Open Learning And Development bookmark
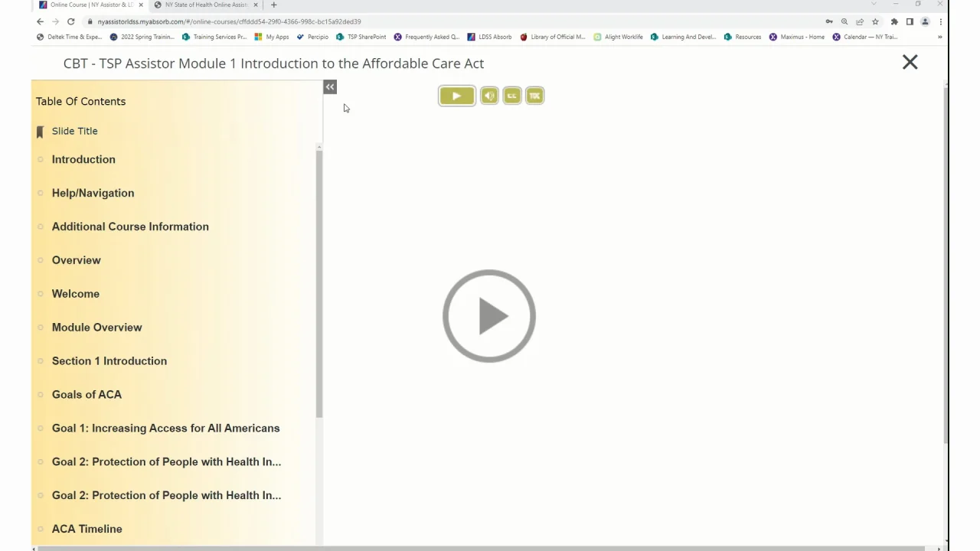 [684, 37]
